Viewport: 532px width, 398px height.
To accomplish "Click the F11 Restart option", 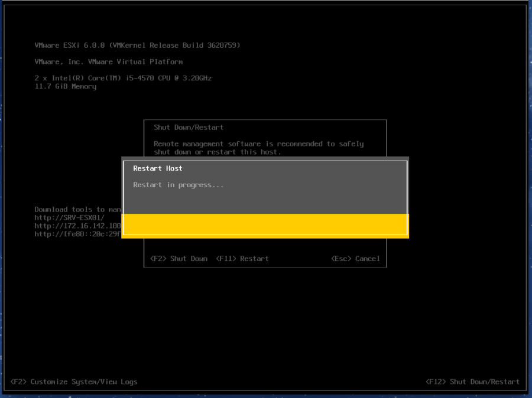I will [x=242, y=259].
